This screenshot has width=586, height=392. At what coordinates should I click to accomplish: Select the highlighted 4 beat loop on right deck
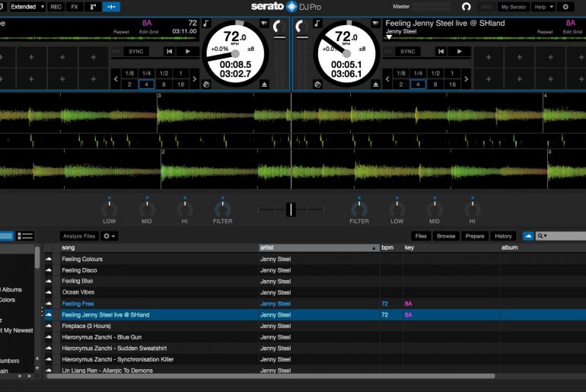(x=418, y=84)
